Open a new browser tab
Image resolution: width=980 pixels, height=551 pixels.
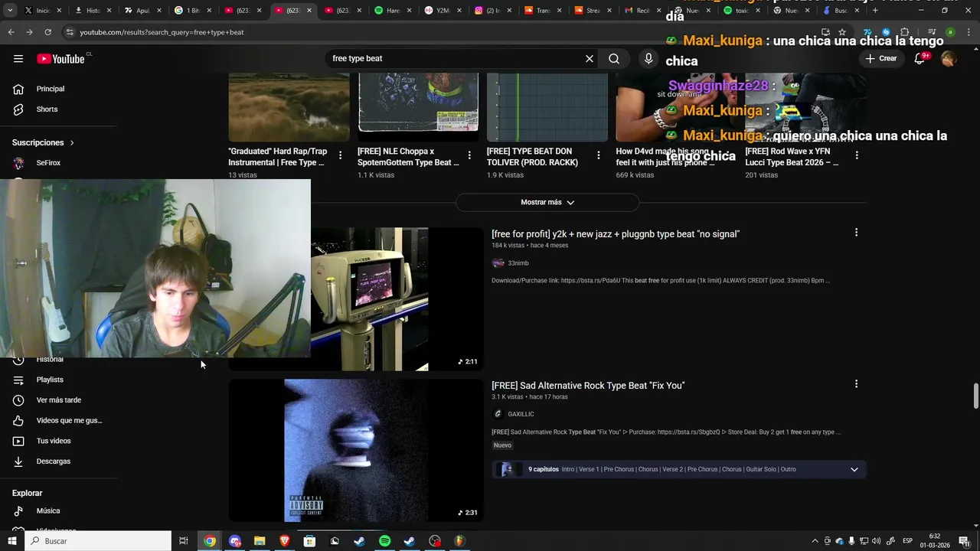(875, 11)
